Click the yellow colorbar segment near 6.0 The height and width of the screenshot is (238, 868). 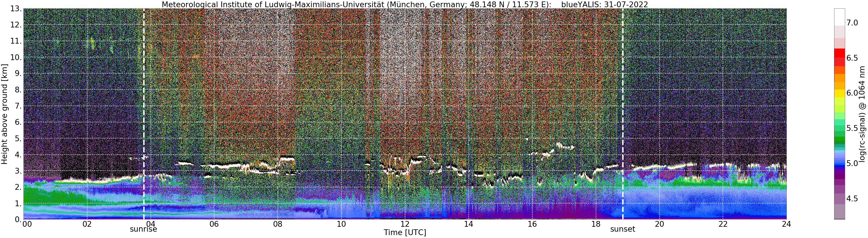point(839,93)
